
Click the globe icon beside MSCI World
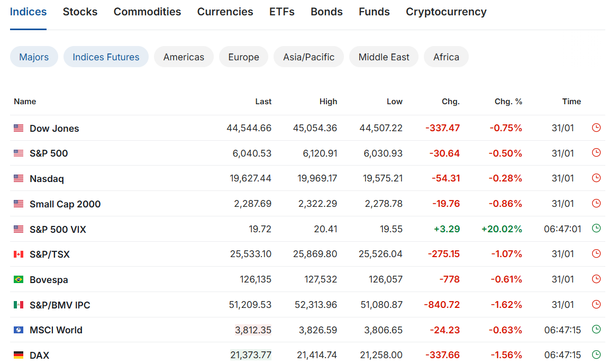[x=19, y=330]
